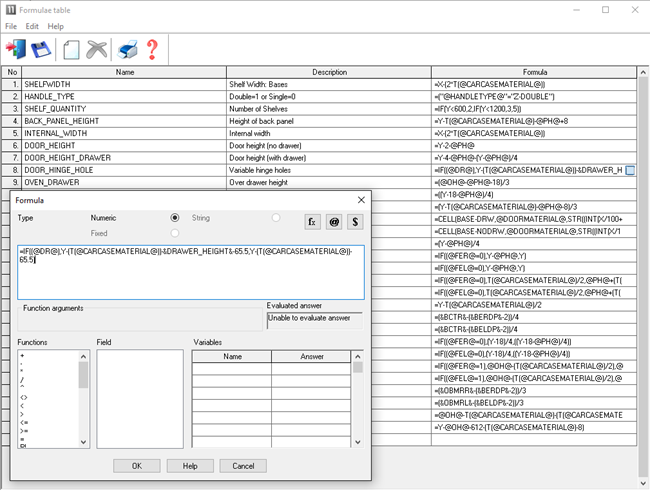Select the Numeric type radio button

click(175, 217)
